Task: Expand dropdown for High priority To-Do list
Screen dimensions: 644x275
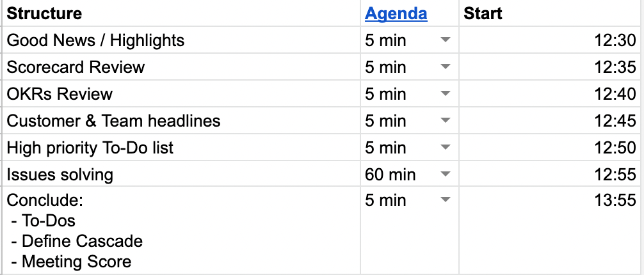Action: [446, 148]
